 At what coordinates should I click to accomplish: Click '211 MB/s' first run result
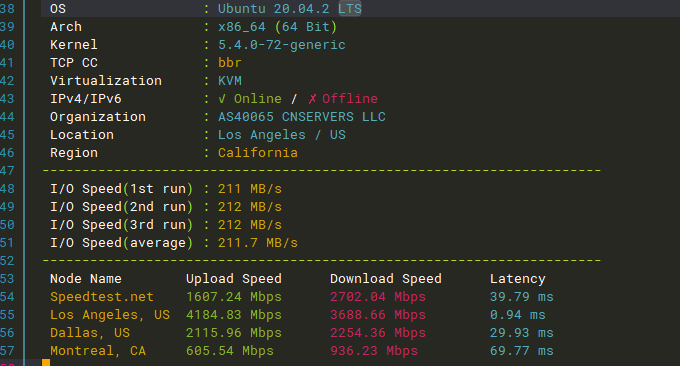coord(250,189)
